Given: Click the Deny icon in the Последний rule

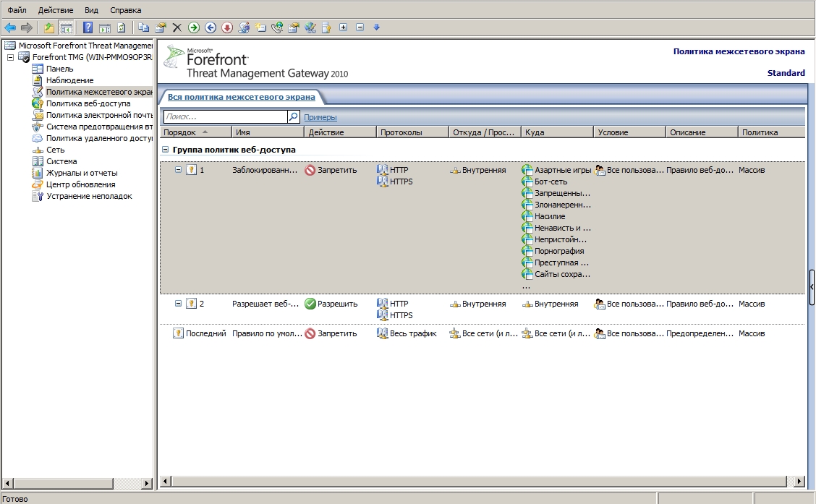Looking at the screenshot, I should pyautogui.click(x=310, y=333).
